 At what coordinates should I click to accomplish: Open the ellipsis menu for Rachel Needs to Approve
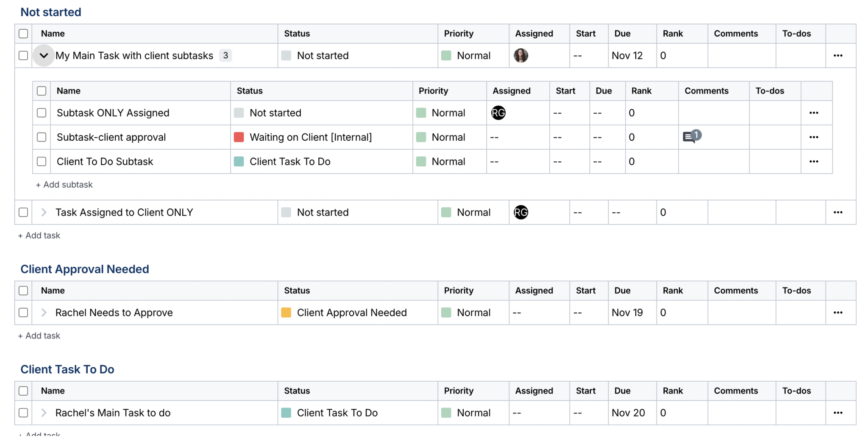[x=838, y=313]
